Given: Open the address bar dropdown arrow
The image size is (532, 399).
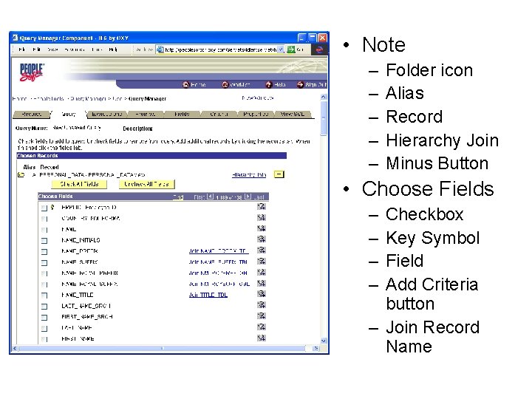Looking at the screenshot, I should [281, 50].
